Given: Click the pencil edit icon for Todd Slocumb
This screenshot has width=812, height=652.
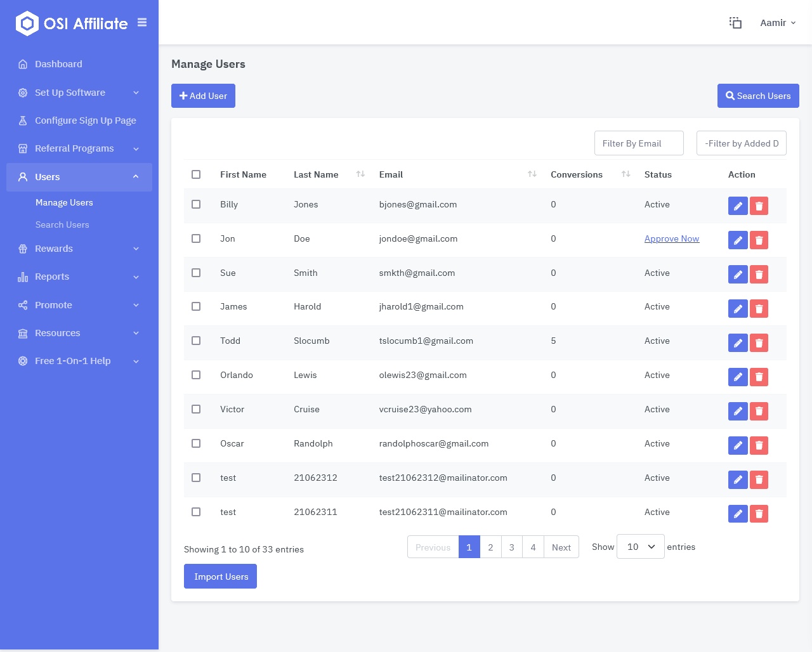Looking at the screenshot, I should (x=738, y=342).
